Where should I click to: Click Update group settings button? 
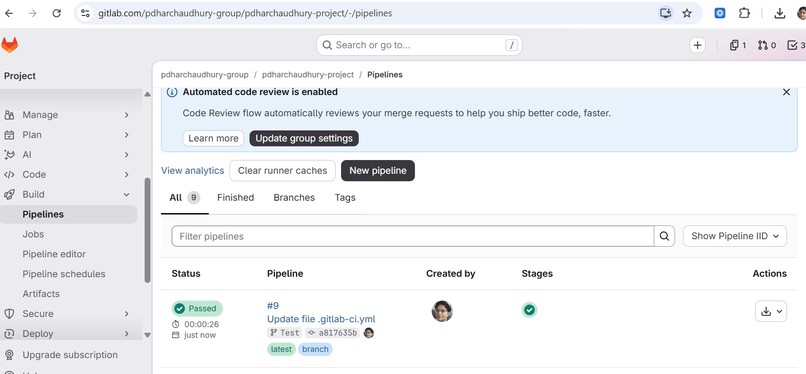coord(304,138)
